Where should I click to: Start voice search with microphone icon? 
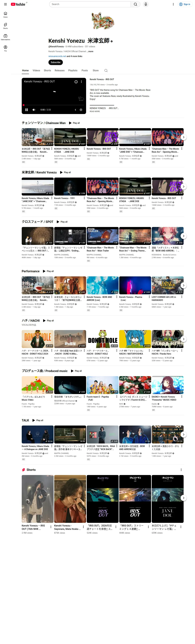point(146,4)
